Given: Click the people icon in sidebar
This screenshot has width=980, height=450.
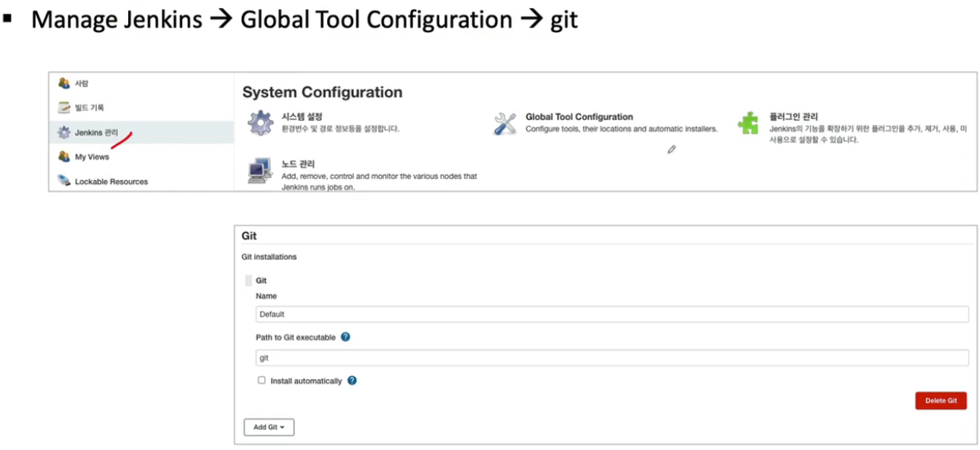Looking at the screenshot, I should coord(64,83).
